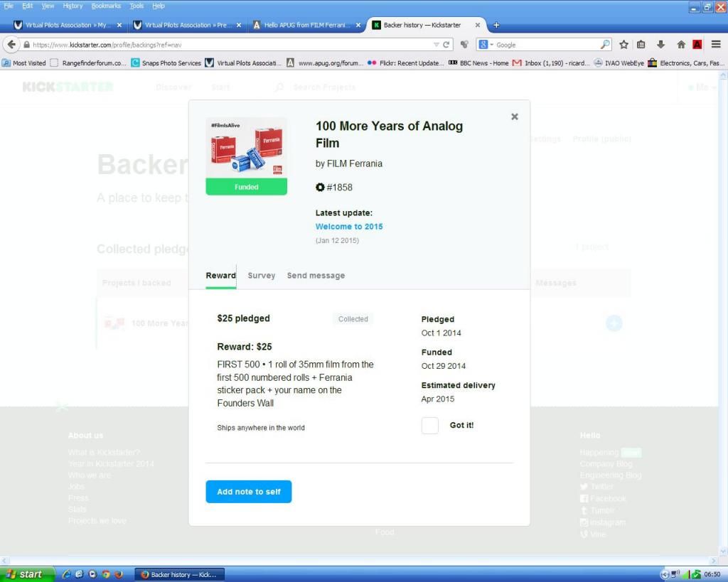Click the search magnifier icon
The height and width of the screenshot is (582, 728).
point(605,45)
